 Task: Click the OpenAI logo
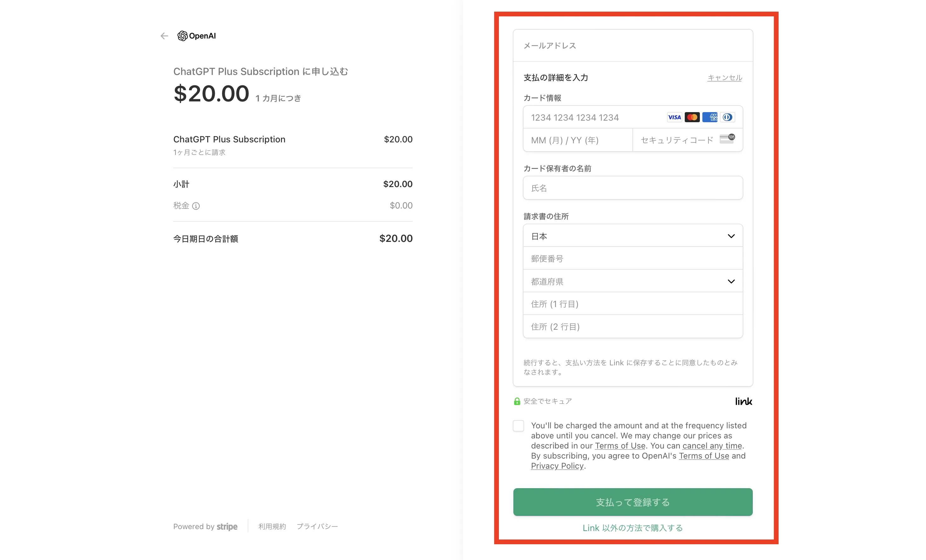point(197,36)
